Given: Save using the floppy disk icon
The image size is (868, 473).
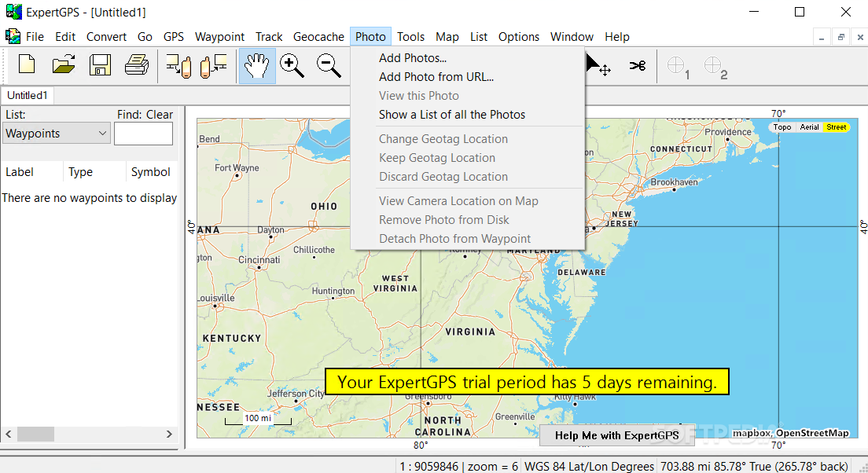Looking at the screenshot, I should [x=100, y=64].
